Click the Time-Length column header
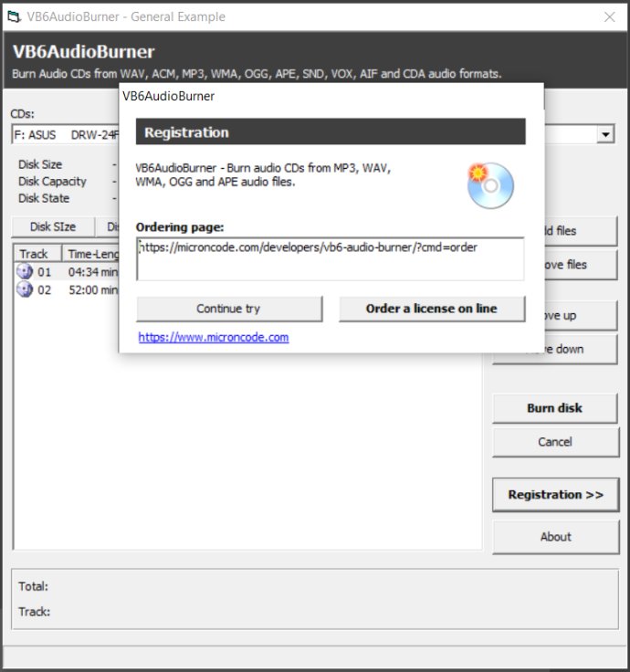The height and width of the screenshot is (672, 630). coord(91,254)
